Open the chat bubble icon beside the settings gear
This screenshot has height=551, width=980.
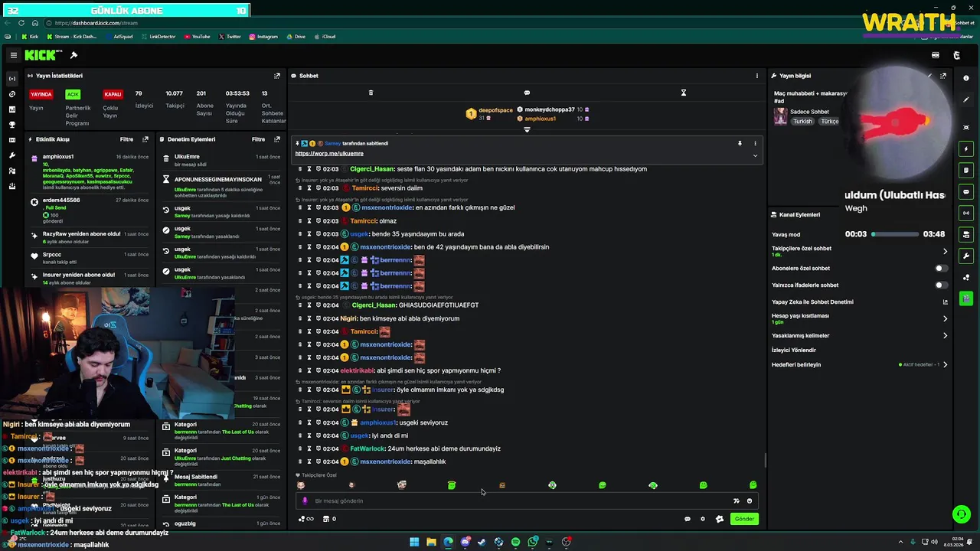[687, 519]
